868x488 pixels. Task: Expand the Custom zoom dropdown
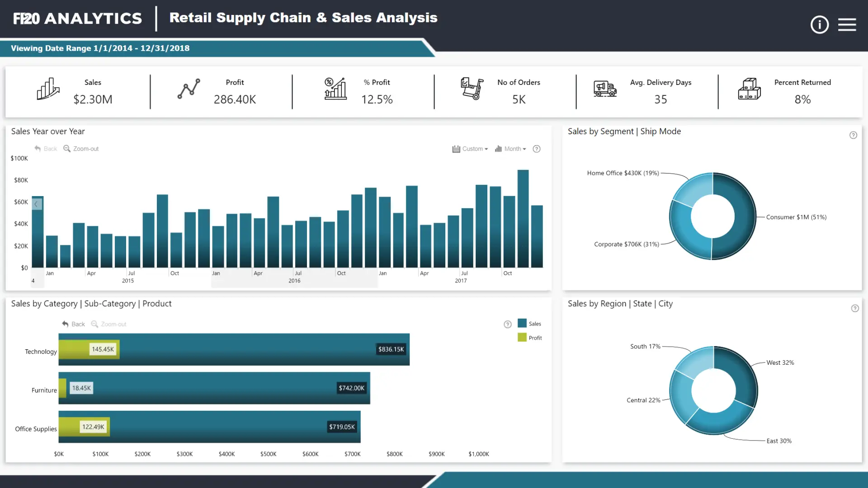click(x=473, y=149)
